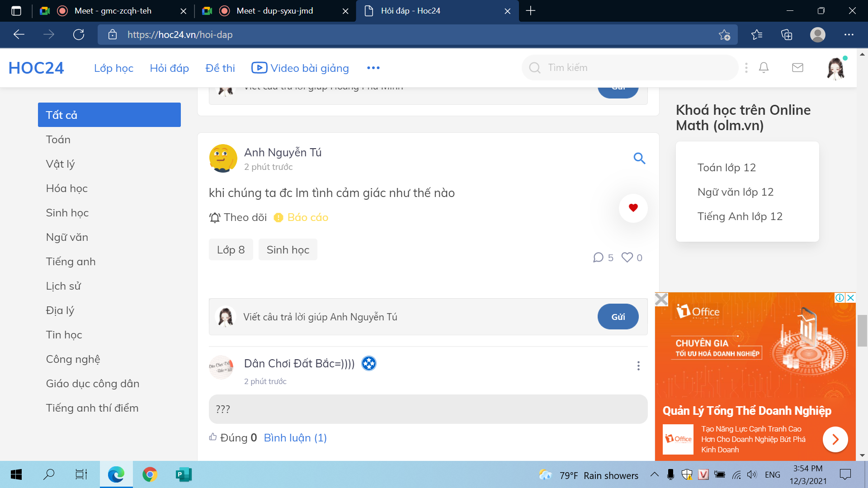This screenshot has width=868, height=488.
Task: Open Bình luận (1) comments link
Action: click(295, 437)
